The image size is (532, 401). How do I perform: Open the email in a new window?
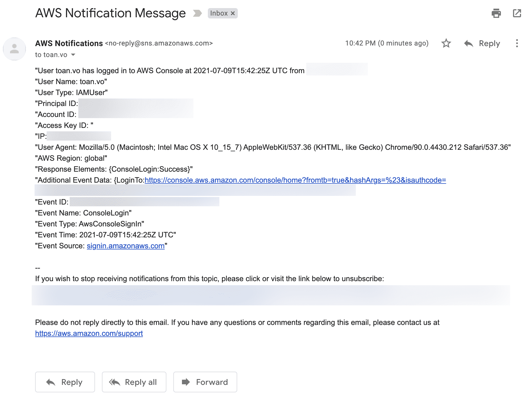[517, 13]
